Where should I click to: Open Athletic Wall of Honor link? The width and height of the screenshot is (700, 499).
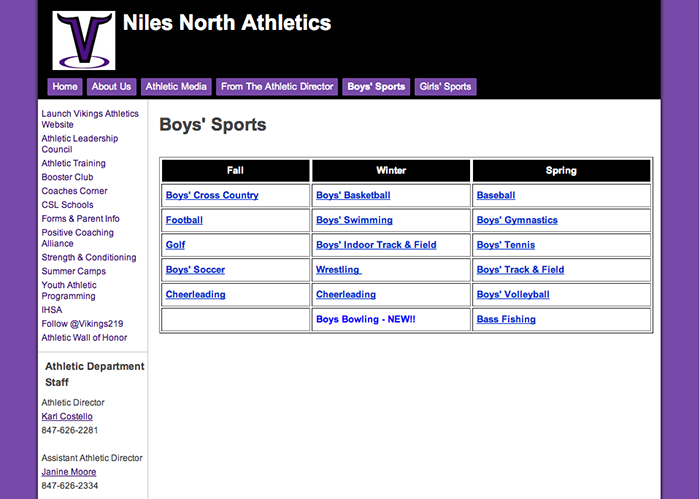(84, 337)
